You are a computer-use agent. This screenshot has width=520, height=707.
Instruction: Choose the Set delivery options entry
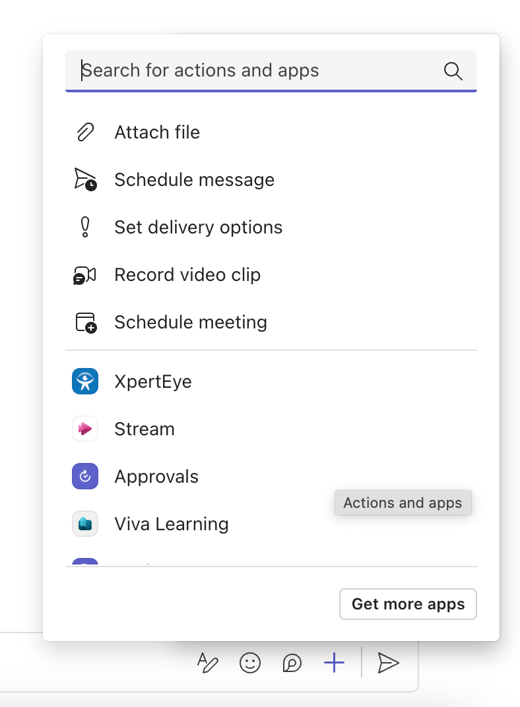271,227
